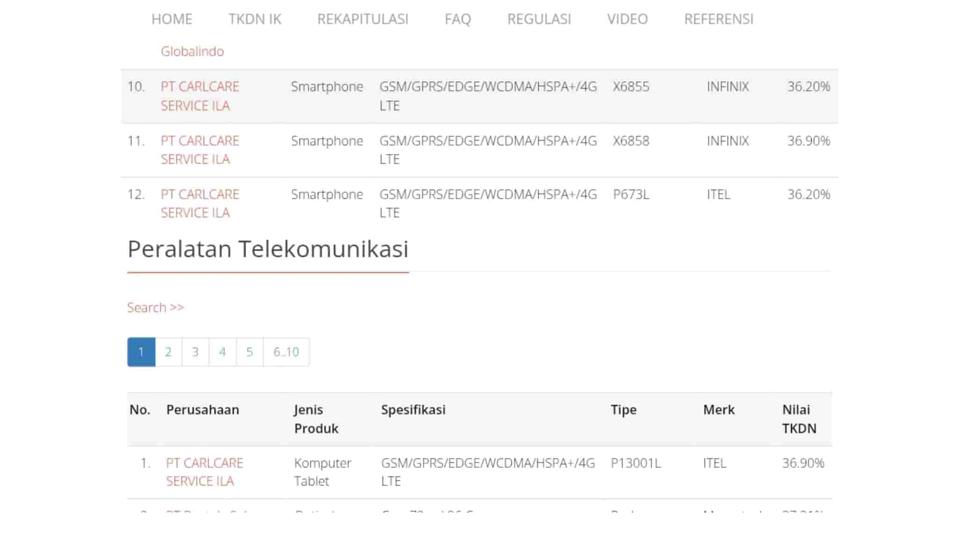This screenshot has width=958, height=560.
Task: Jump to page 4 of results
Action: [222, 352]
